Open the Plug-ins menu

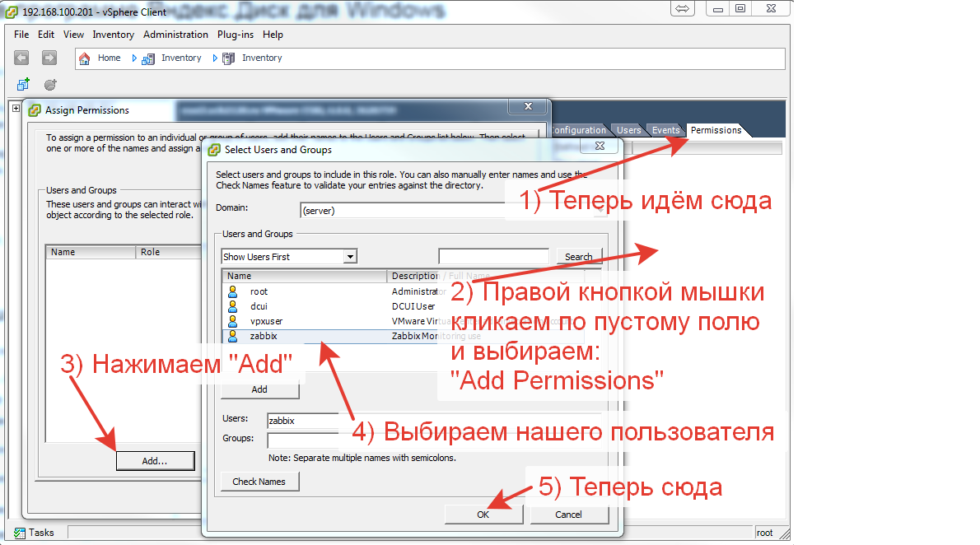tap(236, 35)
